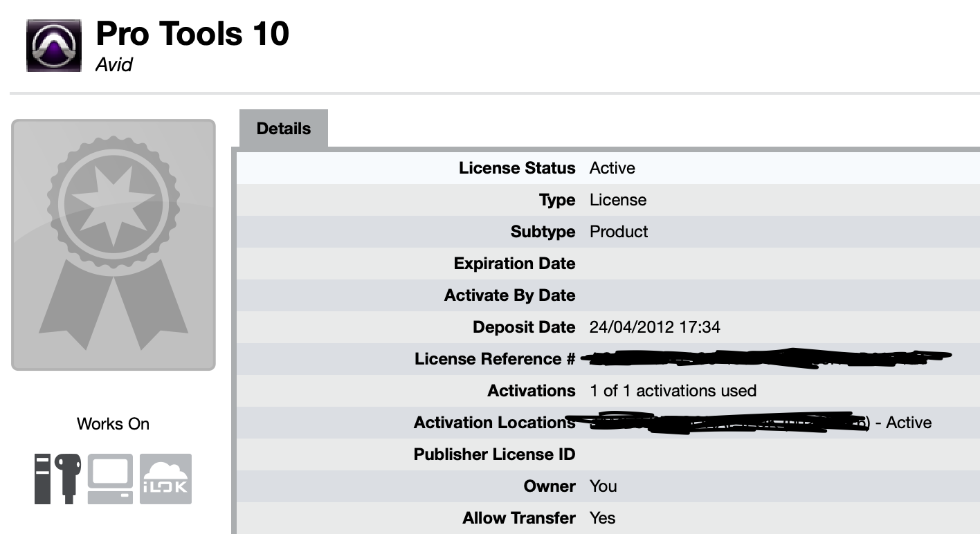The width and height of the screenshot is (980, 534).
Task: Click the '1 of 1 activations used' text
Action: coord(673,391)
